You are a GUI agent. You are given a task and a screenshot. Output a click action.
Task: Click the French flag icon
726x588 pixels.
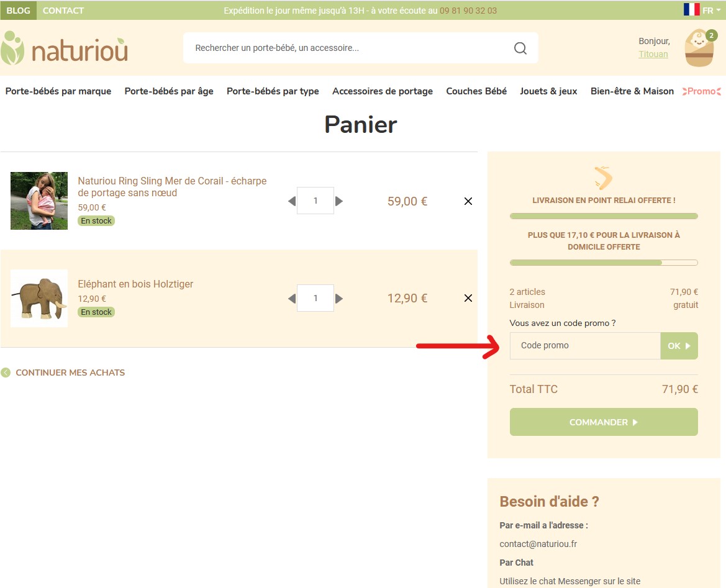[691, 10]
